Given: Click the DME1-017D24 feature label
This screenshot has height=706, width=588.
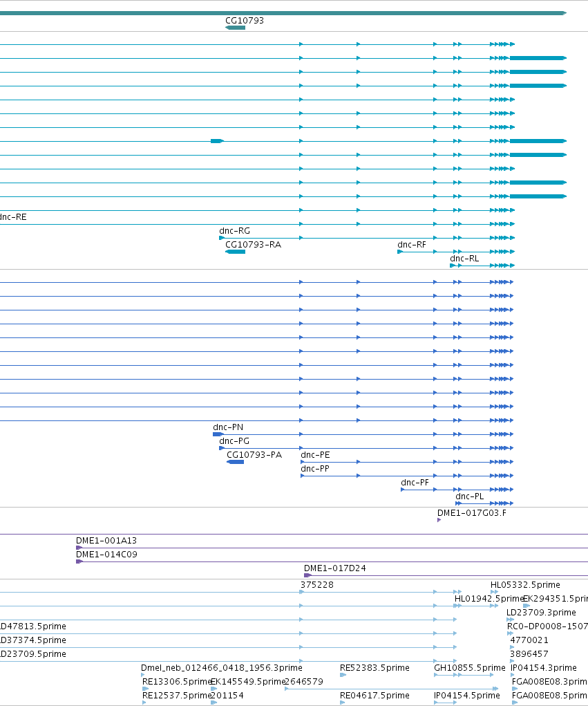Looking at the screenshot, I should pyautogui.click(x=334, y=568).
